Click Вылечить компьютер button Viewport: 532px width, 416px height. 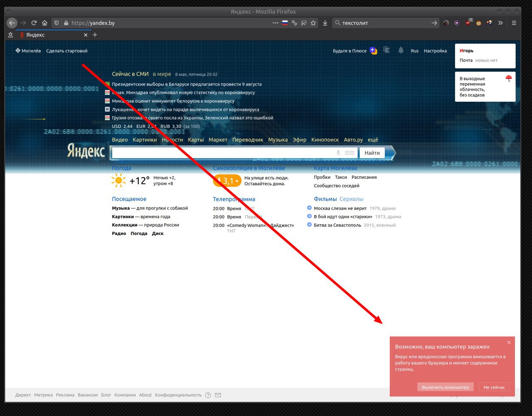pyautogui.click(x=445, y=387)
